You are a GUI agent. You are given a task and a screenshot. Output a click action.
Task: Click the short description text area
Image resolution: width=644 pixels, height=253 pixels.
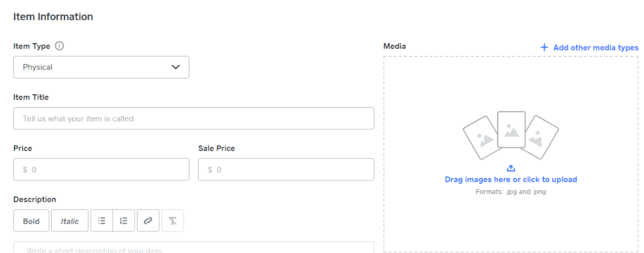click(x=194, y=247)
